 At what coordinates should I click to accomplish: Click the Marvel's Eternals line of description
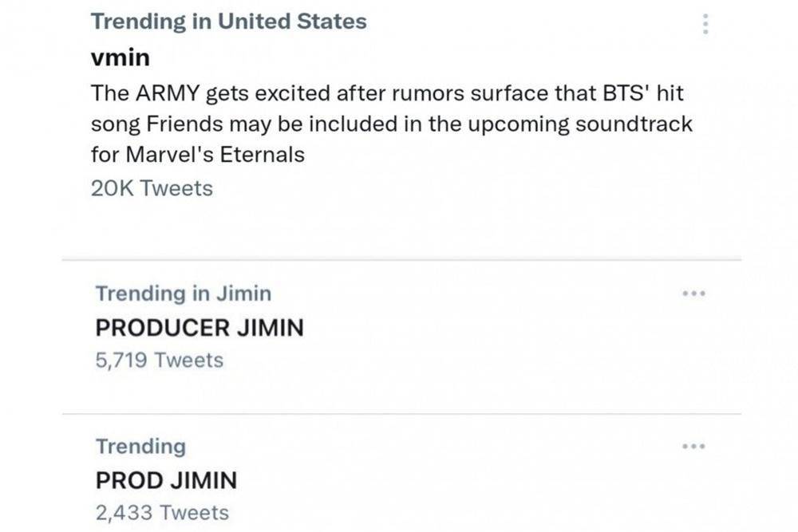[198, 155]
